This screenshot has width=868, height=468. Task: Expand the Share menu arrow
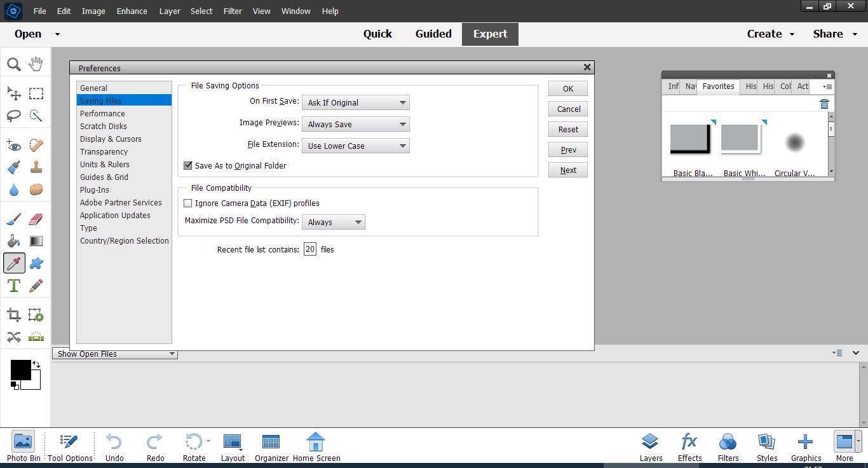(x=855, y=34)
